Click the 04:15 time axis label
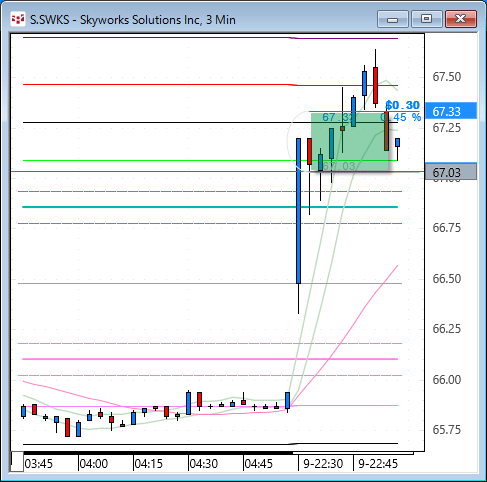Screen dimensions: 487x482 (x=149, y=464)
